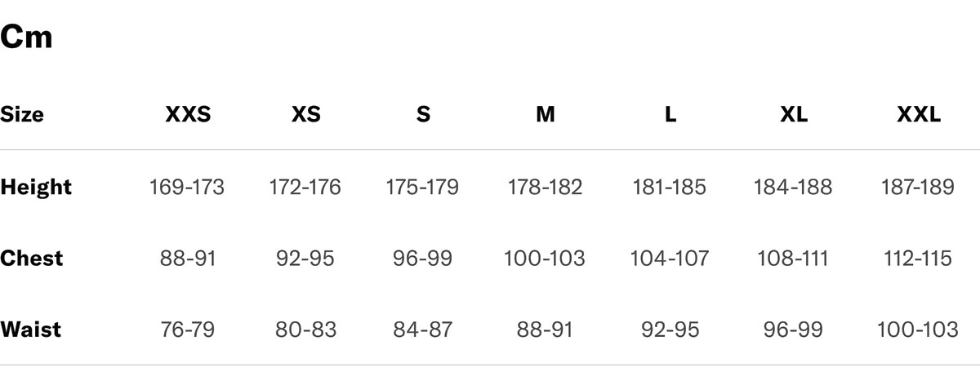This screenshot has width=980, height=376.
Task: Select the M height value 178-182
Action: pyautogui.click(x=545, y=188)
